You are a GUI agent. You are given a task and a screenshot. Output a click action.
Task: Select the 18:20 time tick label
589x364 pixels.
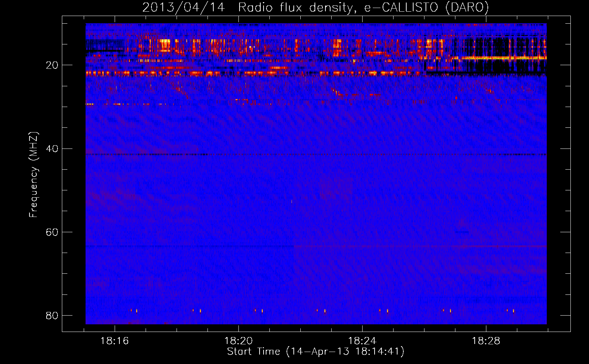point(238,341)
